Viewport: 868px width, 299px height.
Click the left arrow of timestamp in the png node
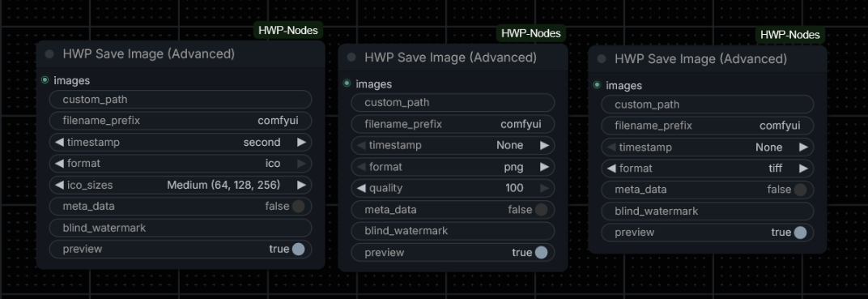coord(361,146)
